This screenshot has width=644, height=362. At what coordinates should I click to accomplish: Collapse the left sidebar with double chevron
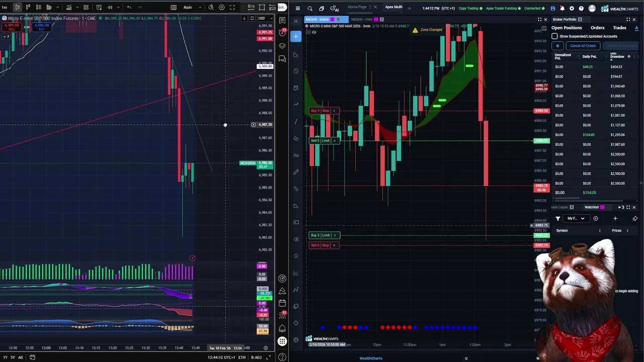(296, 21)
